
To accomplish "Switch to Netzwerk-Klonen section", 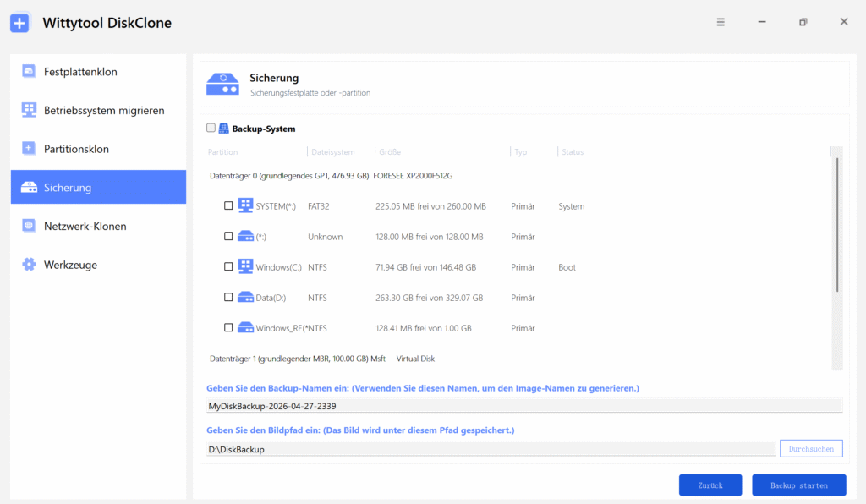I will [98, 226].
